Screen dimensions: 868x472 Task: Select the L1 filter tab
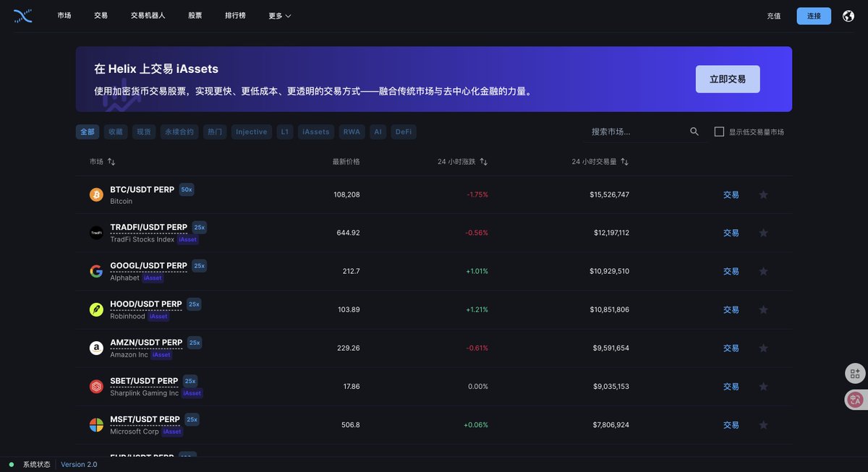[285, 132]
